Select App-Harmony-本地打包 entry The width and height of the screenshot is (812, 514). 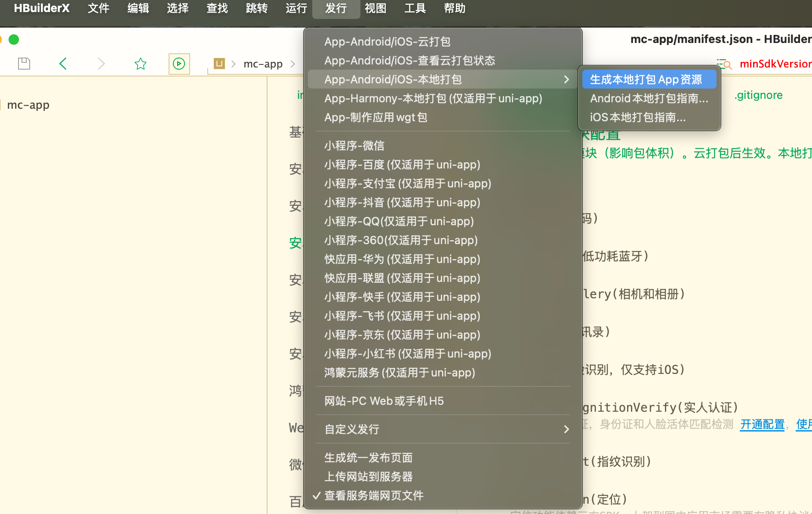pos(443,98)
